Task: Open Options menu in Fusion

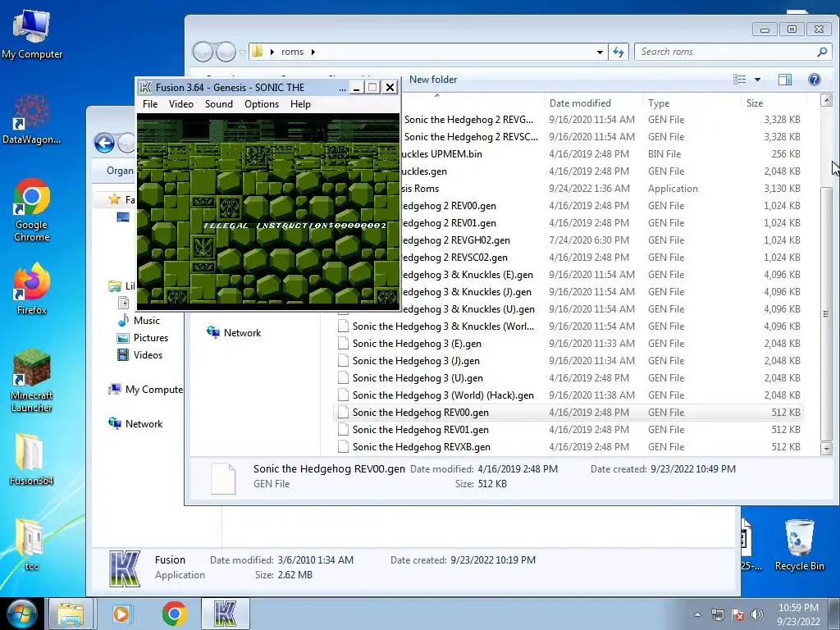Action: pos(262,104)
